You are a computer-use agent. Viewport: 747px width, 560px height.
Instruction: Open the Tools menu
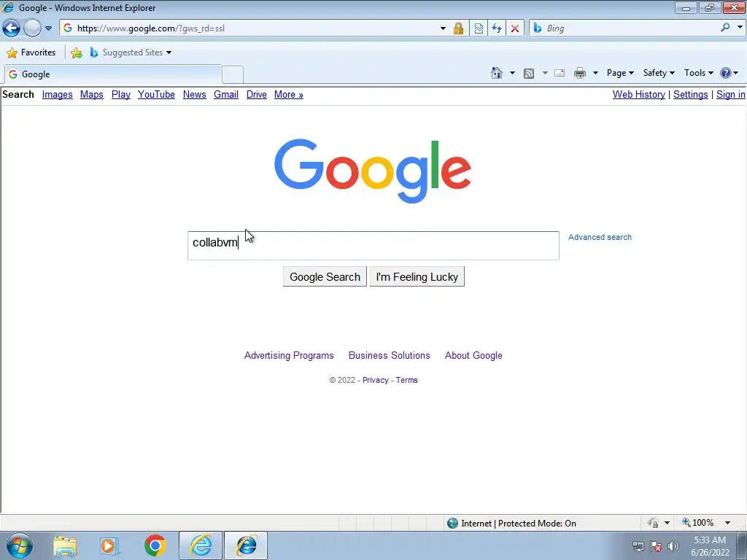[699, 73]
